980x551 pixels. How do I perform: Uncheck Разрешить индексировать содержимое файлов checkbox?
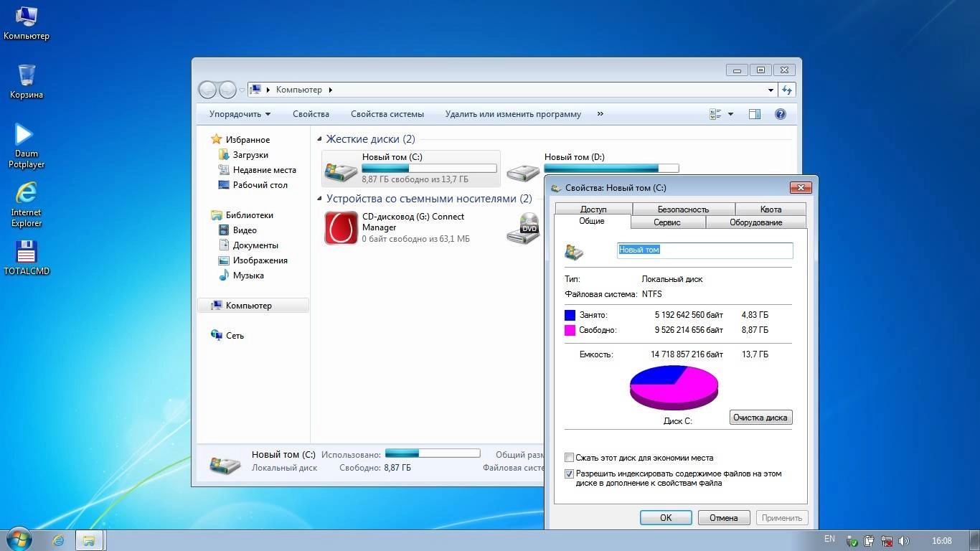[x=570, y=474]
